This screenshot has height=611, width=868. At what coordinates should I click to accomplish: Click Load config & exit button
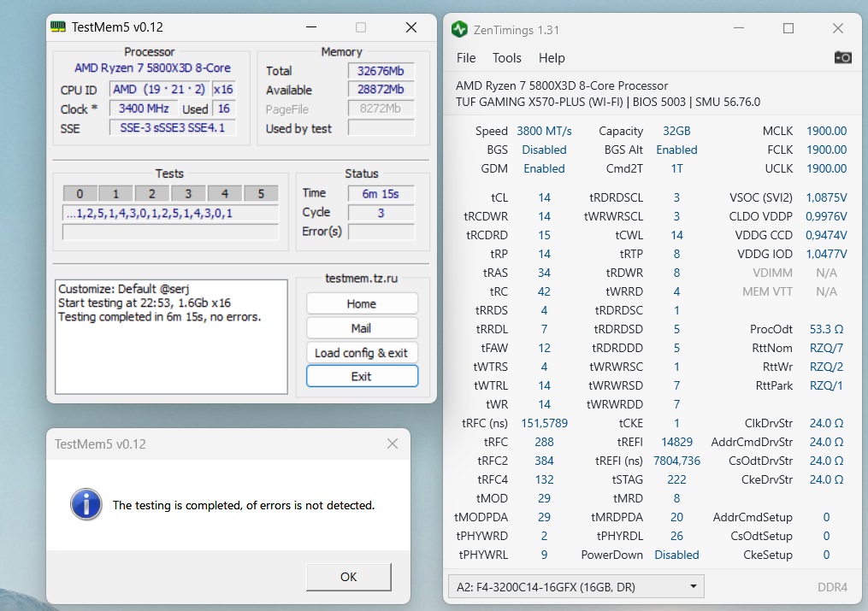click(362, 353)
